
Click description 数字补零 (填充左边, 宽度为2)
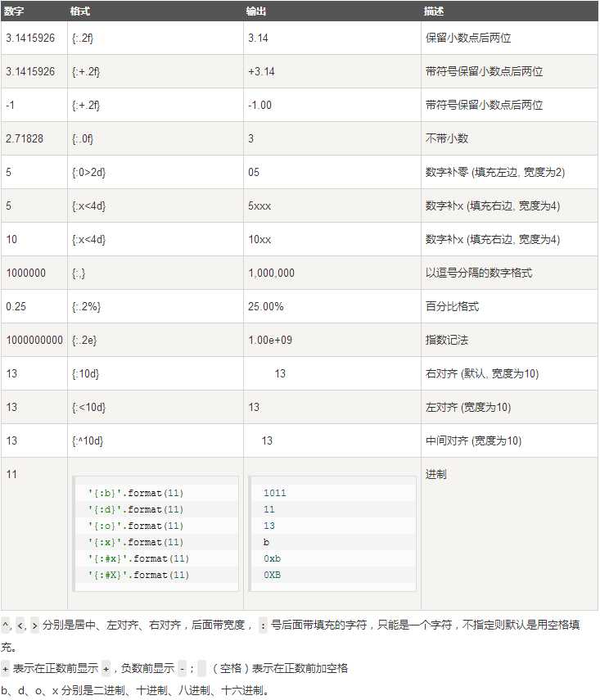click(495, 172)
